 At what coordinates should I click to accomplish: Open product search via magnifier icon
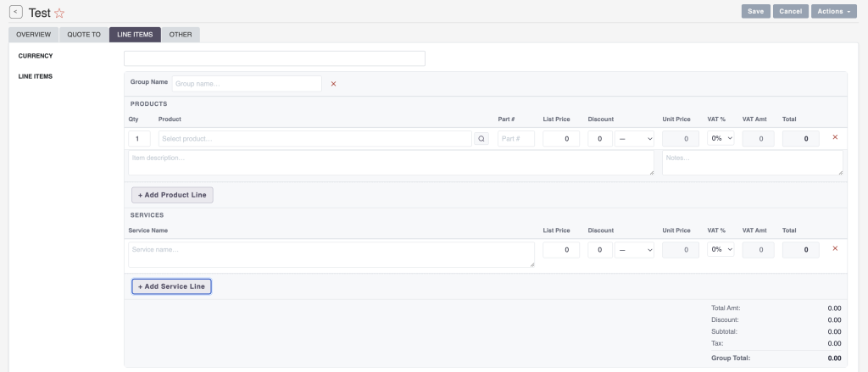click(x=481, y=139)
